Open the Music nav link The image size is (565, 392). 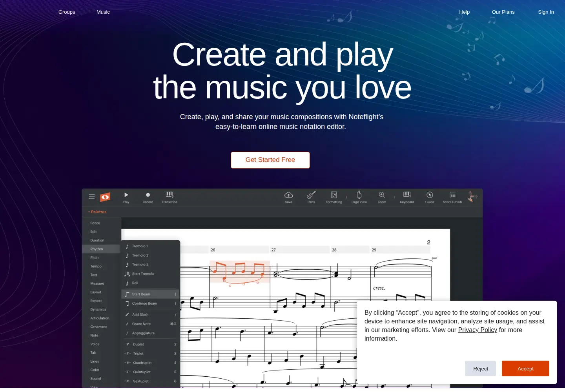coord(103,12)
